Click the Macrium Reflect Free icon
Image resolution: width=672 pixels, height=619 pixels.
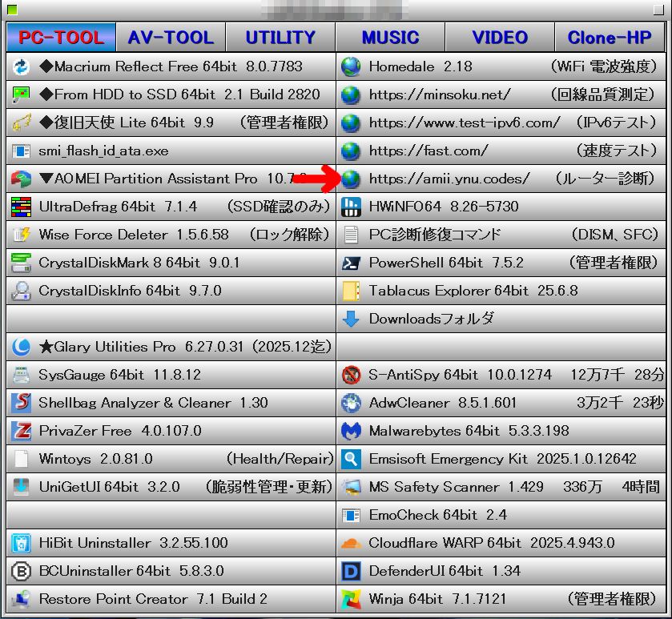[x=21, y=66]
